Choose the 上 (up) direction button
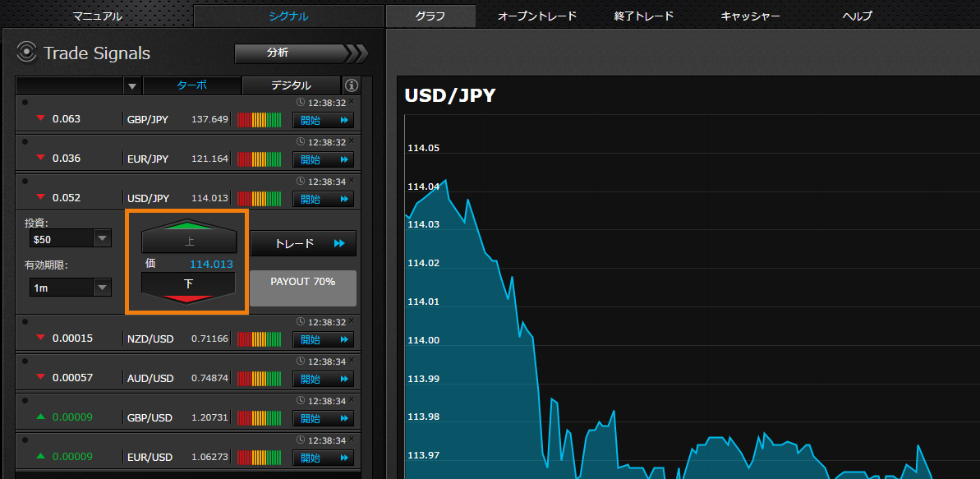Viewport: 980px width, 479px height. [x=189, y=237]
